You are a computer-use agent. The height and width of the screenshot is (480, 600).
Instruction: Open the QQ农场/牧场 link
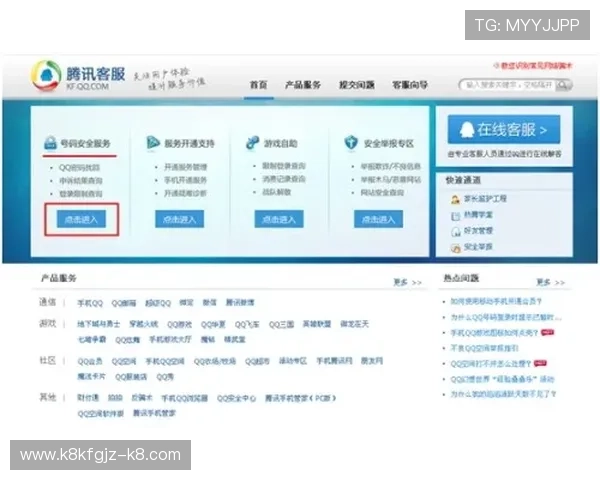coord(215,361)
